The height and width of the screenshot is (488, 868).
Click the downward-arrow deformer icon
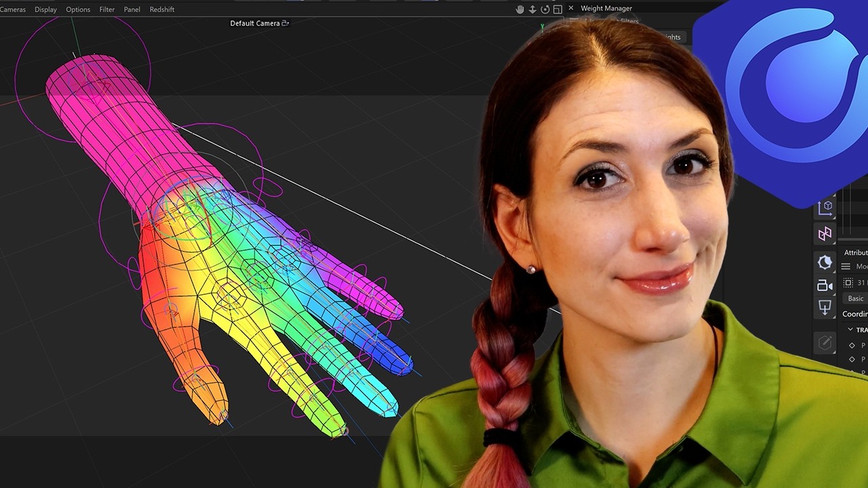tap(825, 308)
